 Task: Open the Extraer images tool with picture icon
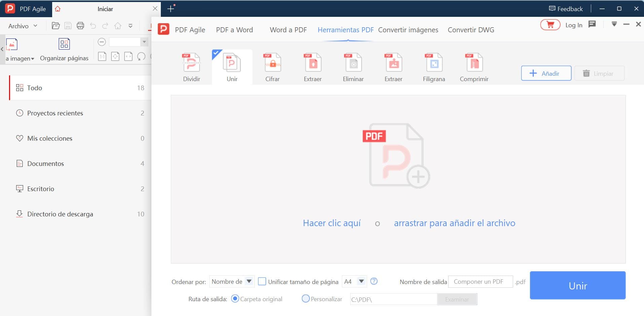[393, 67]
